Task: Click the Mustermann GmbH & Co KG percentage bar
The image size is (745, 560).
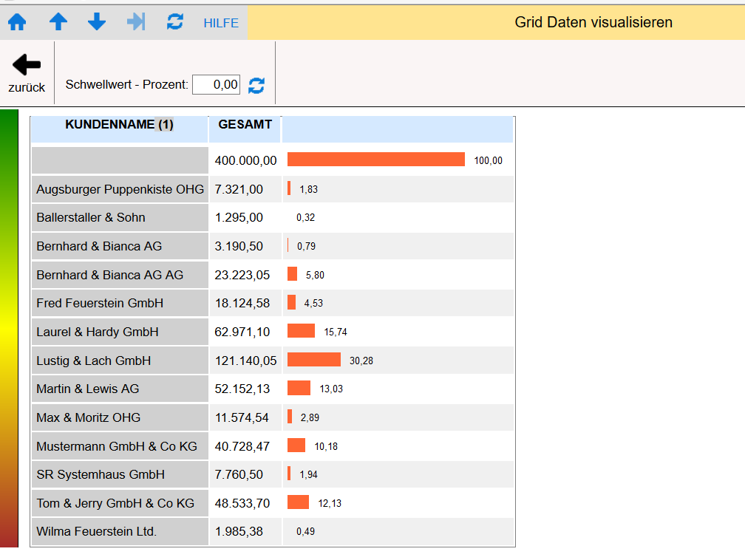Action: 296,445
